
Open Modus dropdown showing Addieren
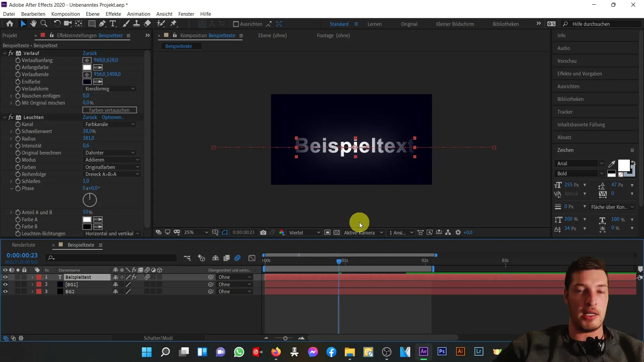[110, 160]
